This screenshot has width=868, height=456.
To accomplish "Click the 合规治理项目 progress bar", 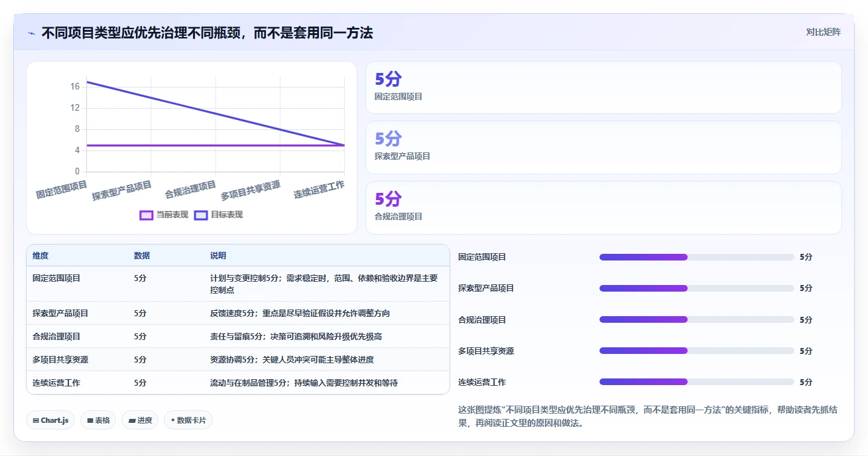I will pos(696,319).
